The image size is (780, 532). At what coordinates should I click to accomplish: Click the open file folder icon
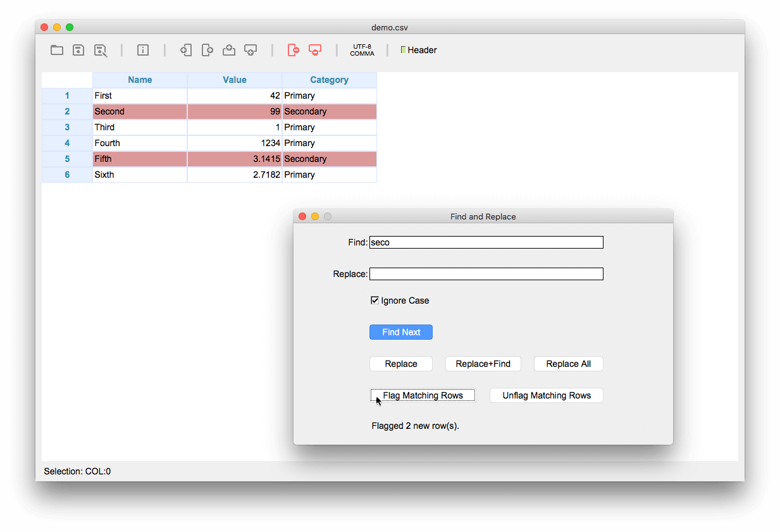pyautogui.click(x=57, y=50)
